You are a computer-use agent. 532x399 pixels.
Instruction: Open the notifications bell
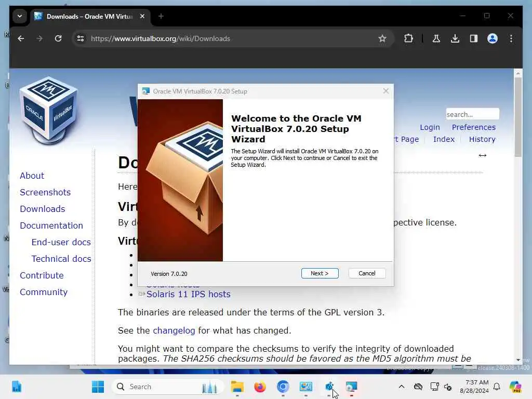click(497, 387)
